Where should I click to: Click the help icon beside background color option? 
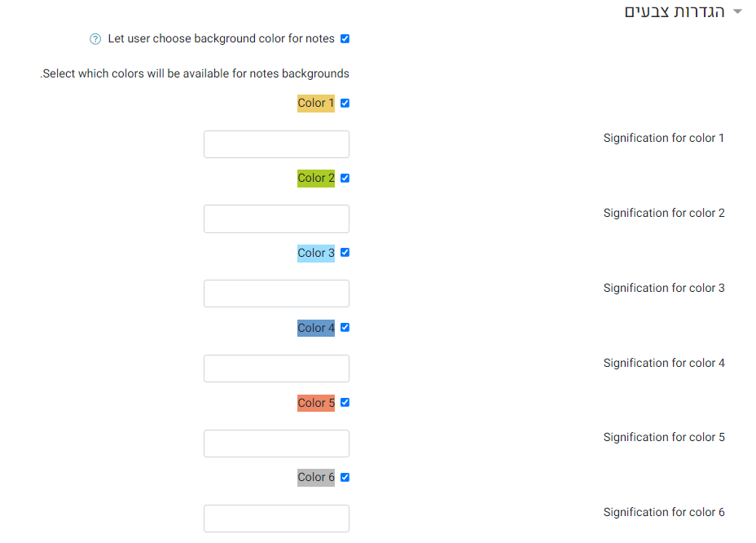(95, 39)
